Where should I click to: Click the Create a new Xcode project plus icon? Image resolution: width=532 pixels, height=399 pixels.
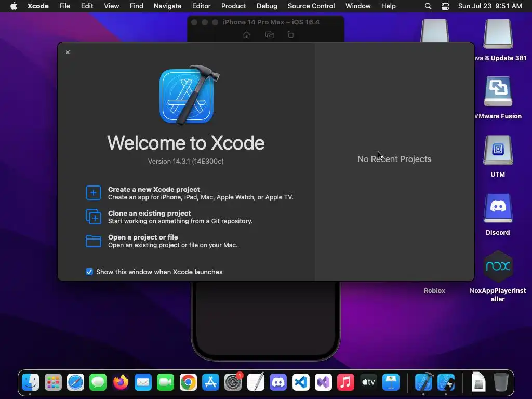tap(94, 193)
